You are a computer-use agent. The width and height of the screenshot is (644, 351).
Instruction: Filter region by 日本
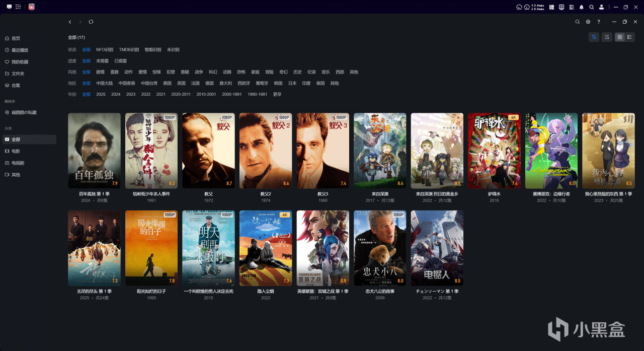click(x=292, y=83)
